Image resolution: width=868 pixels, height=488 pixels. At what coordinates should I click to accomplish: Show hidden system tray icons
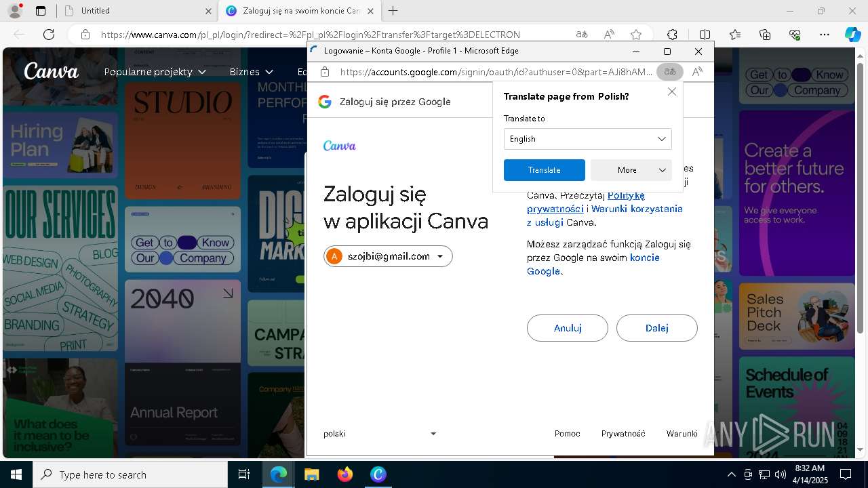click(731, 474)
